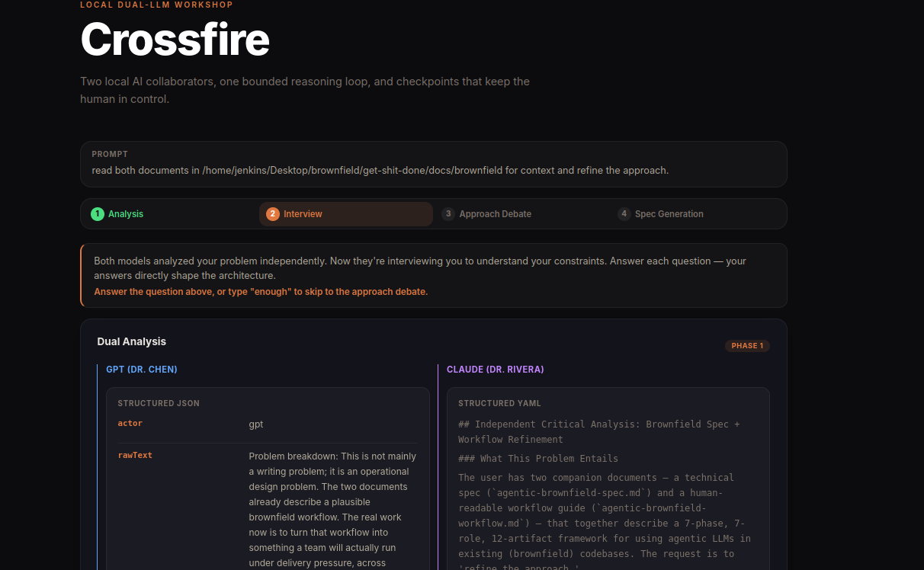The image size is (924, 570).
Task: Select the Analysis step tab
Action: [x=170, y=214]
